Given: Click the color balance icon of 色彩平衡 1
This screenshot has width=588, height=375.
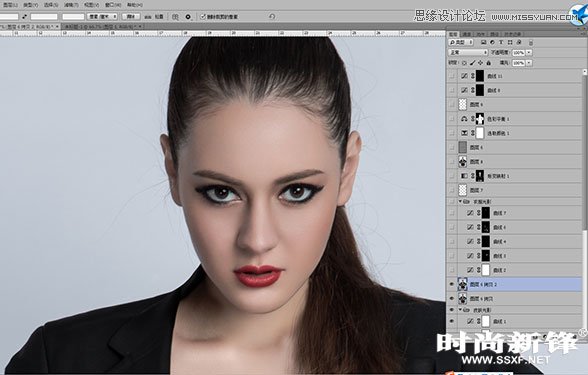Looking at the screenshot, I should 464,119.
